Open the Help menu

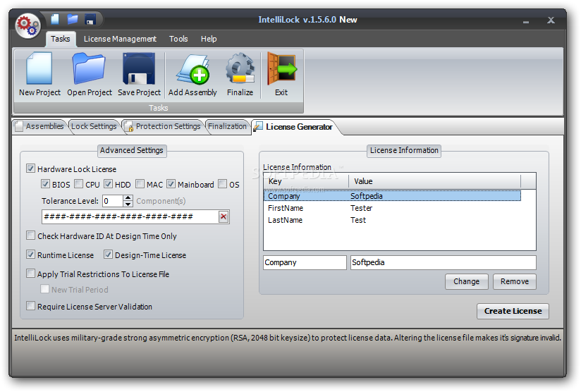click(x=209, y=39)
